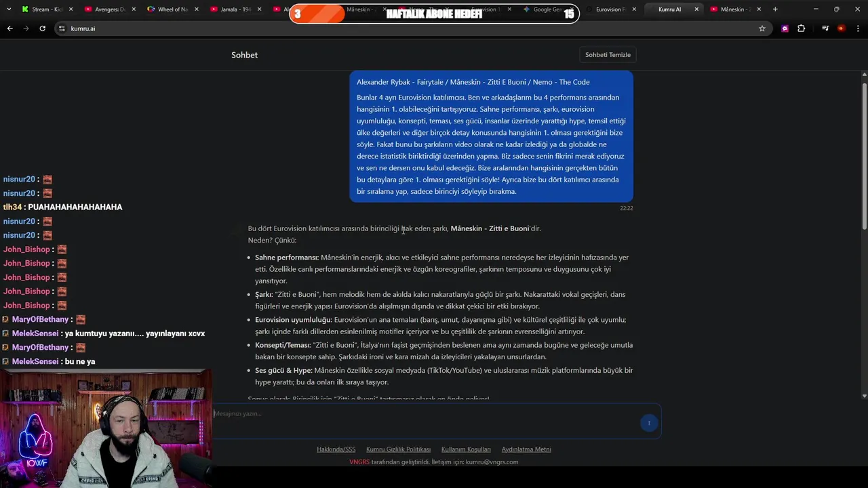The height and width of the screenshot is (488, 868).
Task: Click the Neden? Çünkü: line
Action: coord(272,240)
